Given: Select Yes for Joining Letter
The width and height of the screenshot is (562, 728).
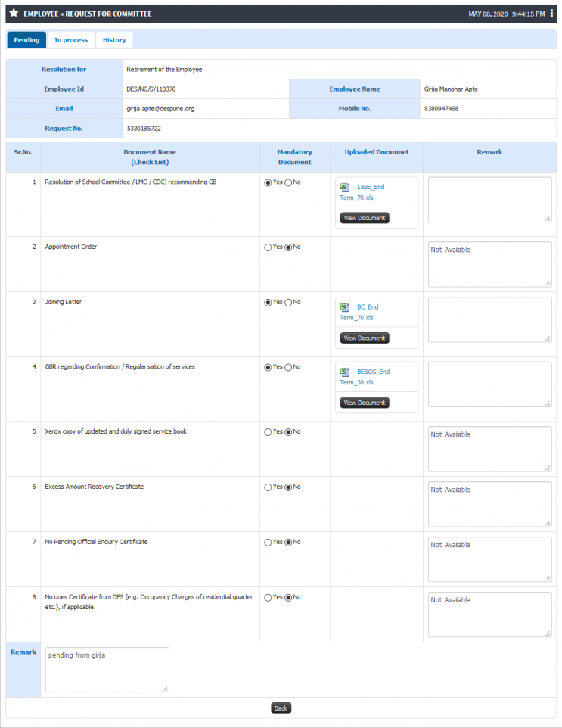Looking at the screenshot, I should tap(268, 303).
